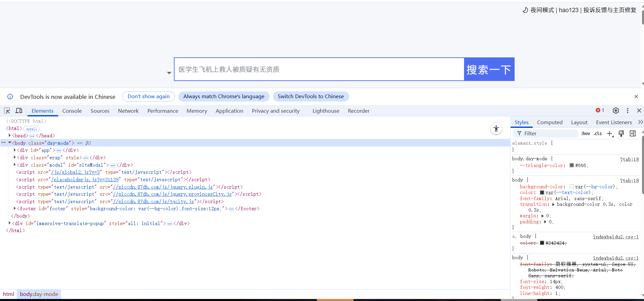Open DevTools settings gear

(616, 110)
